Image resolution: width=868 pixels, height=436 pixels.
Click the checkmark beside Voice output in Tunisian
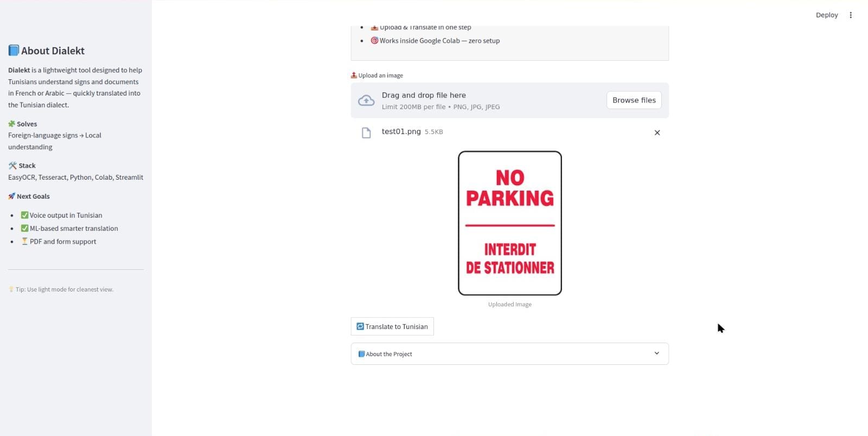click(24, 215)
